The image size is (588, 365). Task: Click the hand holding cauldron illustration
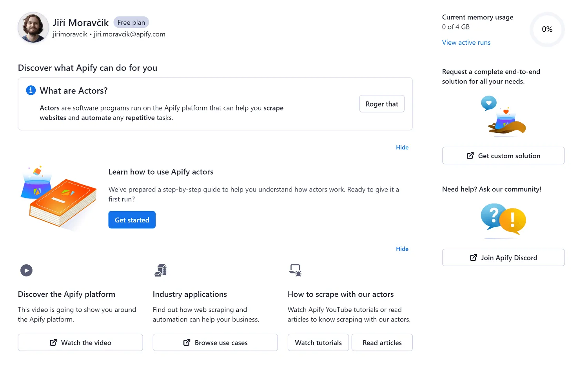coord(503,116)
